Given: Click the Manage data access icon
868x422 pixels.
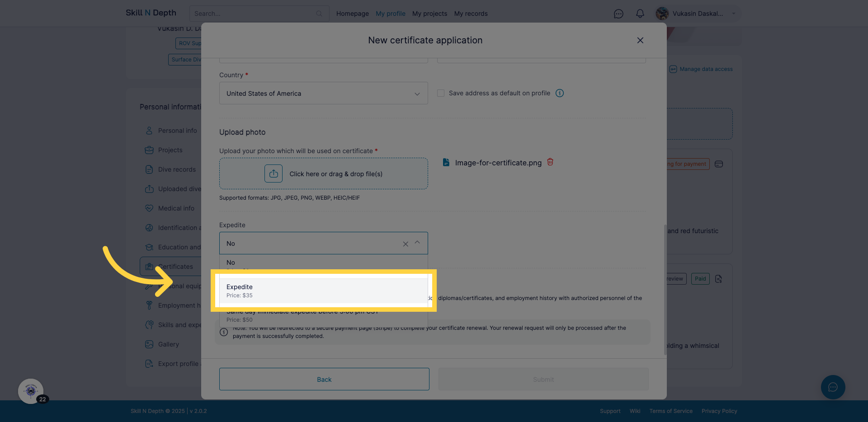Looking at the screenshot, I should (673, 69).
